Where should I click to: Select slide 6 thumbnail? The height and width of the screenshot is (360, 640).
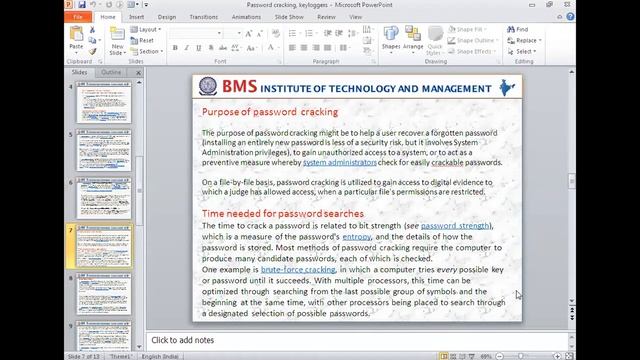point(104,198)
